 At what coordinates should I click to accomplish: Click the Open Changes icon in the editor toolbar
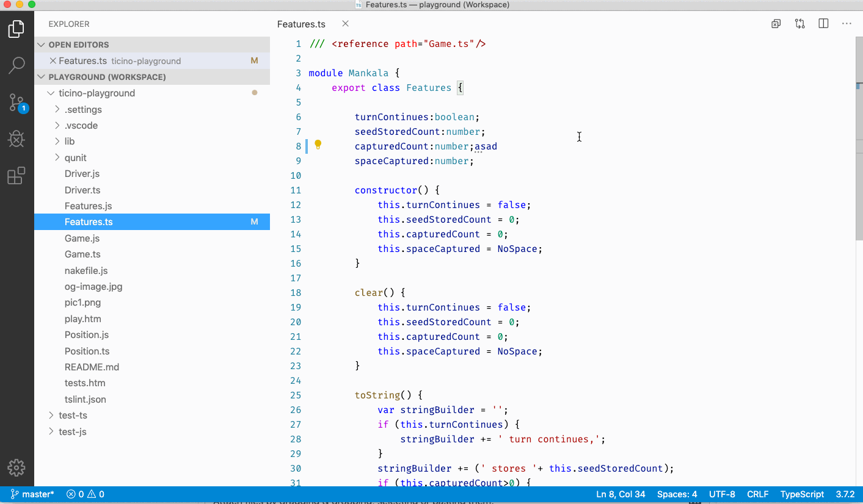799,23
